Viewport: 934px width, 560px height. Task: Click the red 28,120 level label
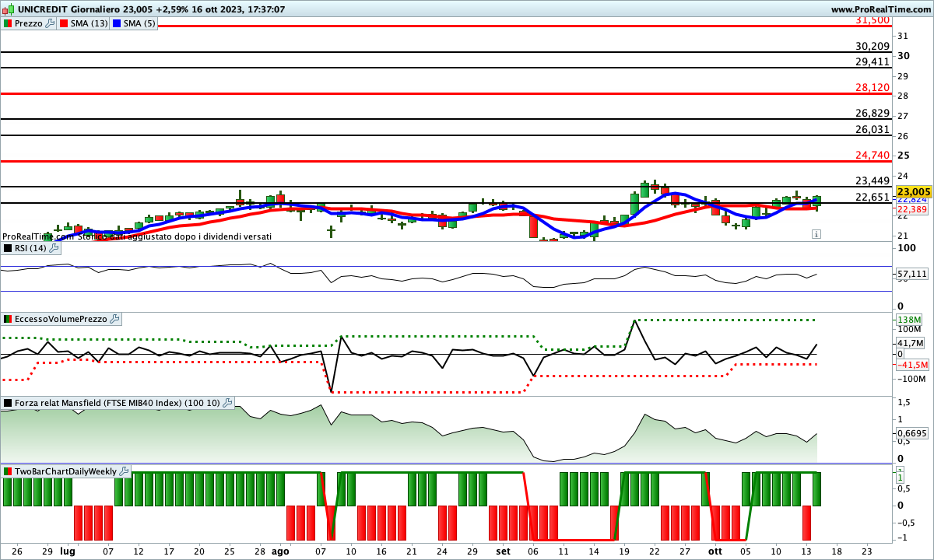[x=873, y=87]
